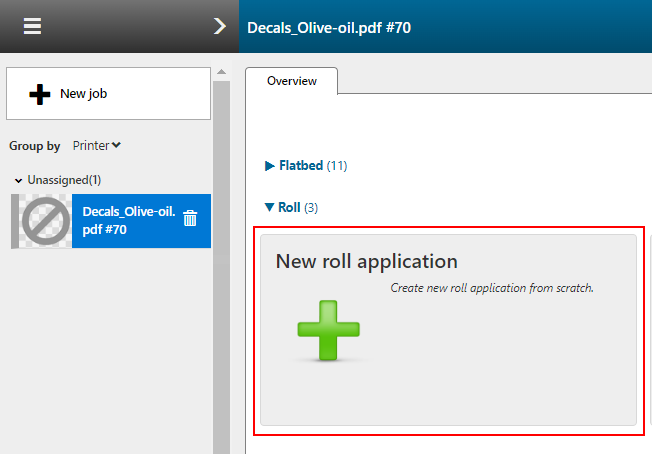652x454 pixels.
Task: Click the green plus icon
Action: 328,329
